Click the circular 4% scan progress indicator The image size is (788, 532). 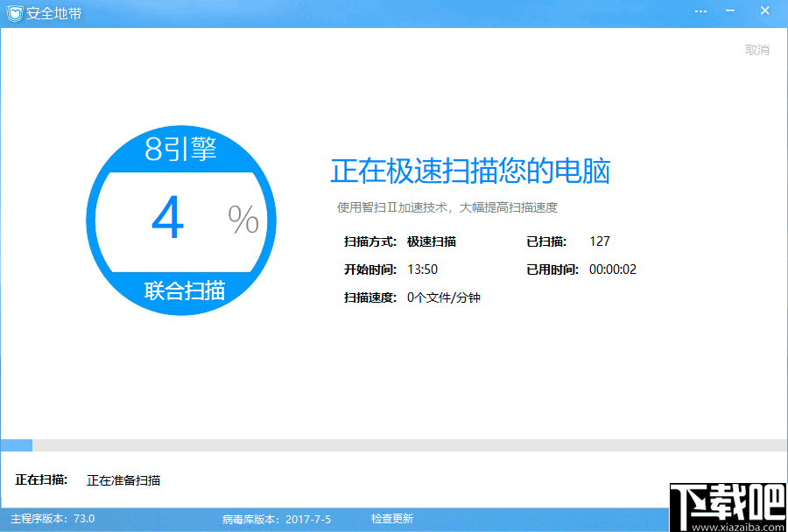(x=181, y=220)
